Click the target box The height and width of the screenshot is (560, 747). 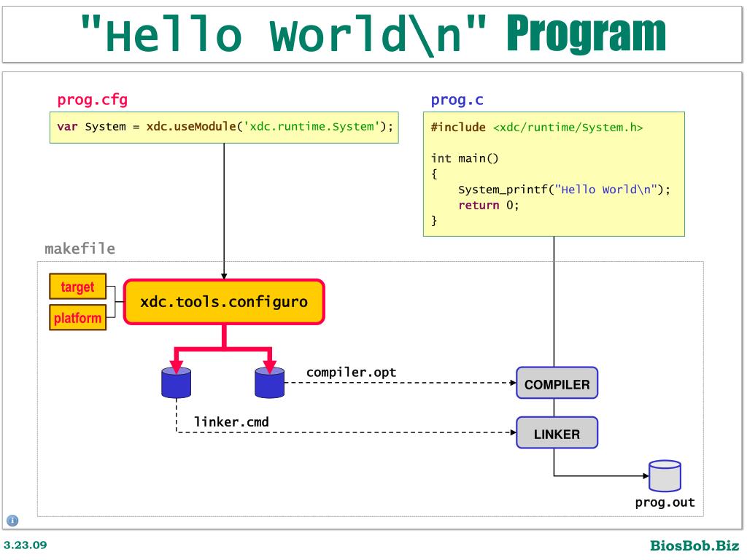(x=77, y=287)
